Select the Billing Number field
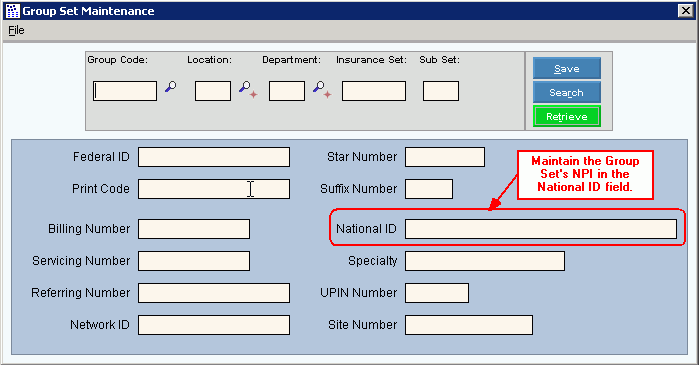Image resolution: width=699 pixels, height=365 pixels. pyautogui.click(x=194, y=229)
